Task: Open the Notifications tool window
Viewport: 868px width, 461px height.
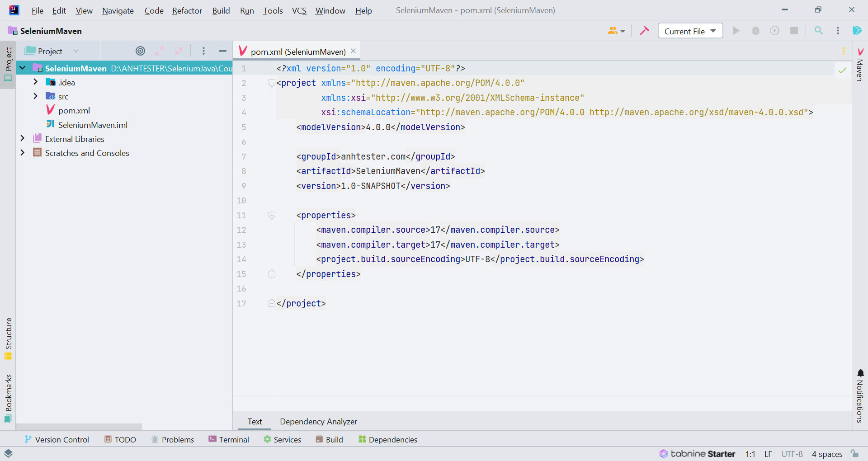Action: point(860,396)
